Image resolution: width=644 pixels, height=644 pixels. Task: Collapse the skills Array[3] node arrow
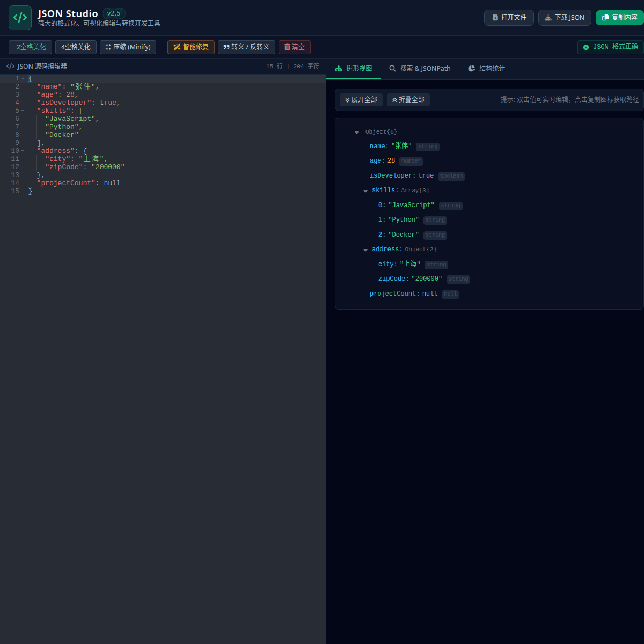pos(365,191)
